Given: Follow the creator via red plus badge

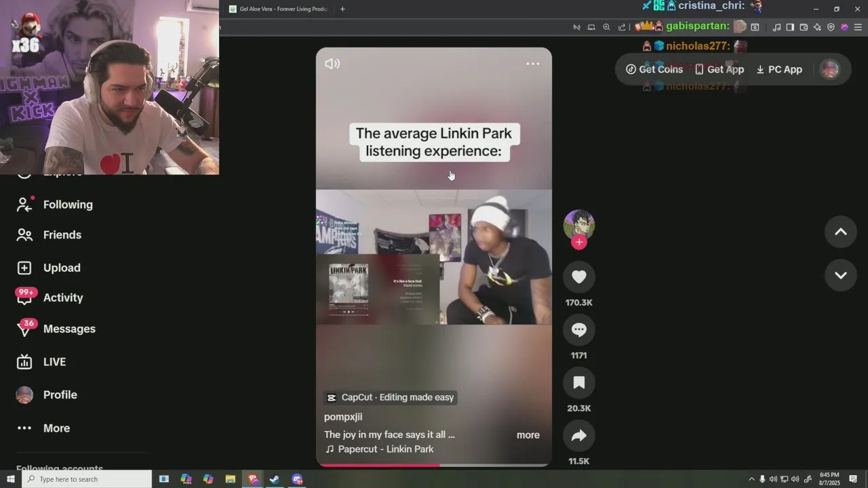Looking at the screenshot, I should click(x=579, y=242).
